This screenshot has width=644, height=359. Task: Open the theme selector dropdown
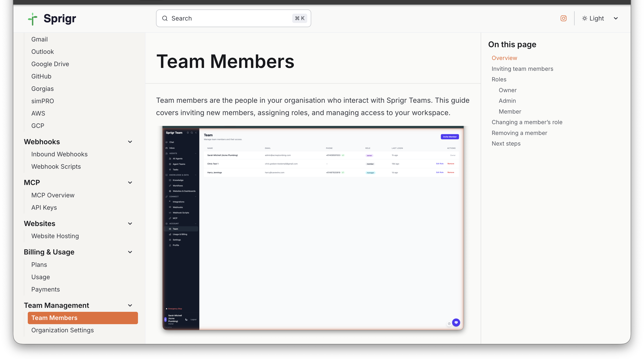(x=616, y=18)
